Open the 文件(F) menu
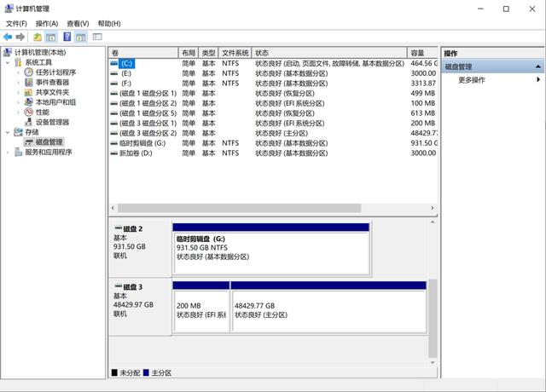 (x=16, y=23)
